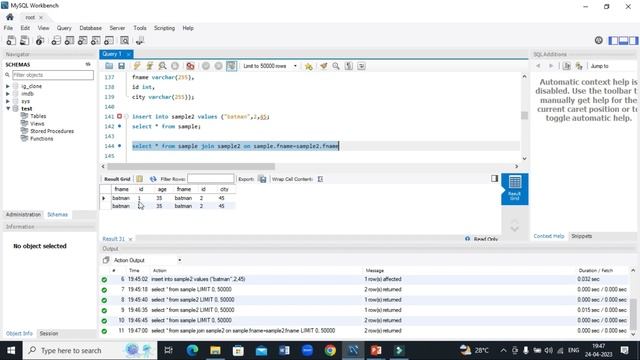Create a new SQL tab icon
The width and height of the screenshot is (640, 360).
click(11, 40)
